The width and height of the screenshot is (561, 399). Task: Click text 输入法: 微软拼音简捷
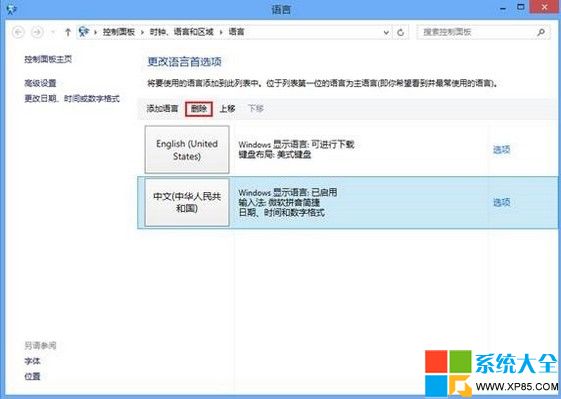[x=279, y=203]
